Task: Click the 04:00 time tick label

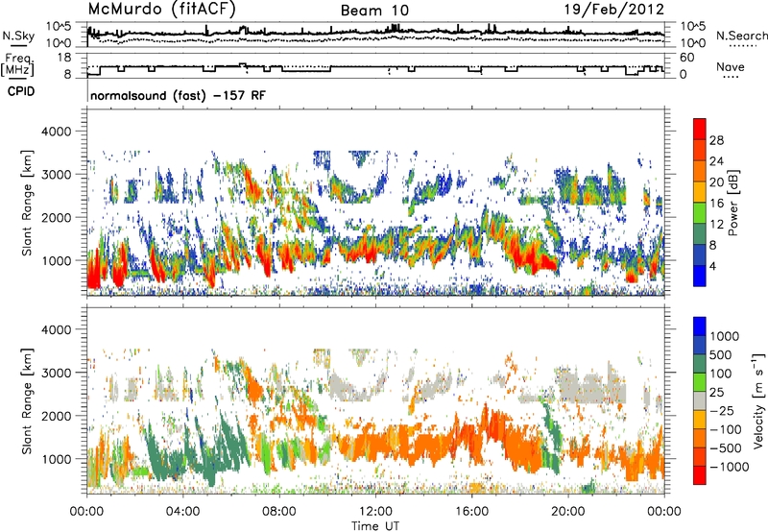Action: 183,512
